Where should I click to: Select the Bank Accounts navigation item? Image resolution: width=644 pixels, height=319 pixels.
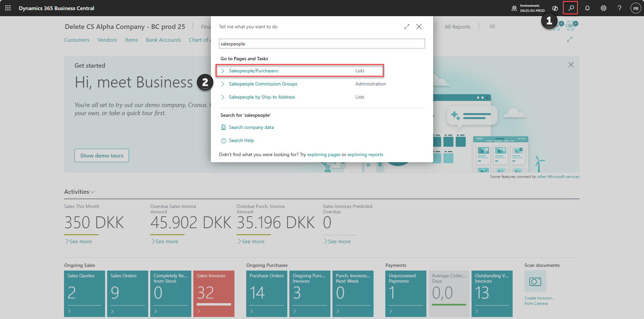(163, 40)
